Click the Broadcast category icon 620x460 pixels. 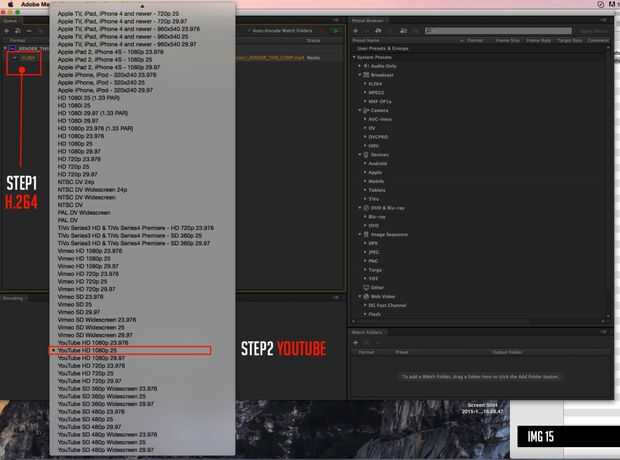pyautogui.click(x=366, y=75)
